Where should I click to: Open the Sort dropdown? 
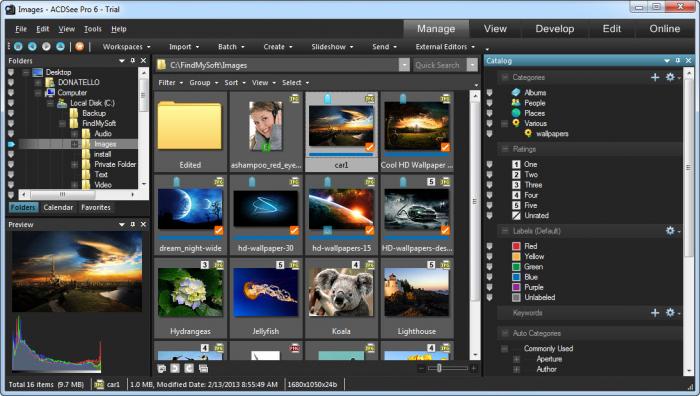[x=235, y=83]
